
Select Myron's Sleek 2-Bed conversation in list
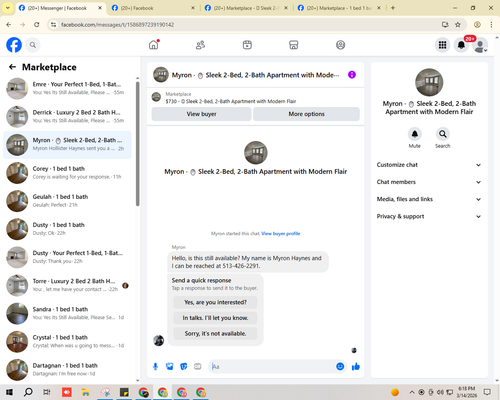click(x=67, y=145)
